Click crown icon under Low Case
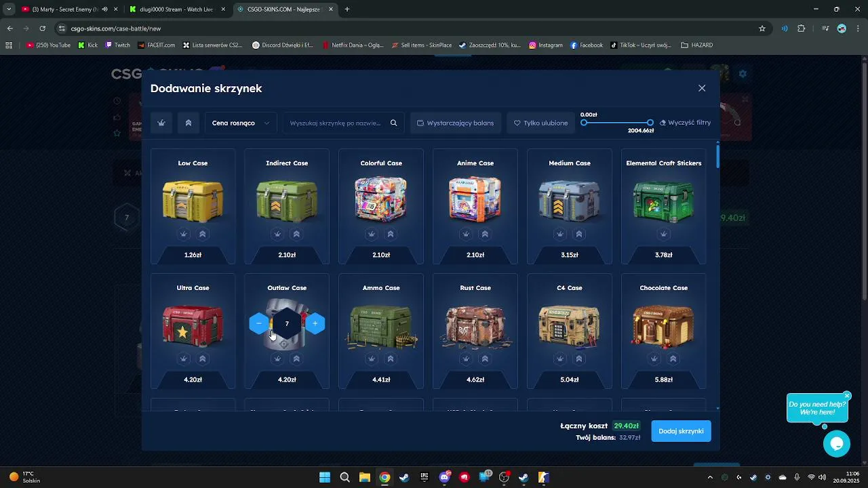Viewport: 868px width, 488px height. click(x=183, y=234)
